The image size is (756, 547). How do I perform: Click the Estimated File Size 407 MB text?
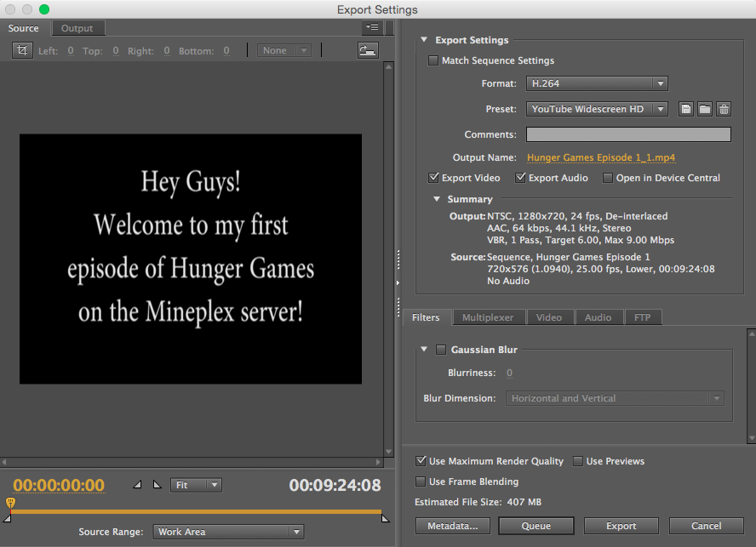(x=478, y=502)
